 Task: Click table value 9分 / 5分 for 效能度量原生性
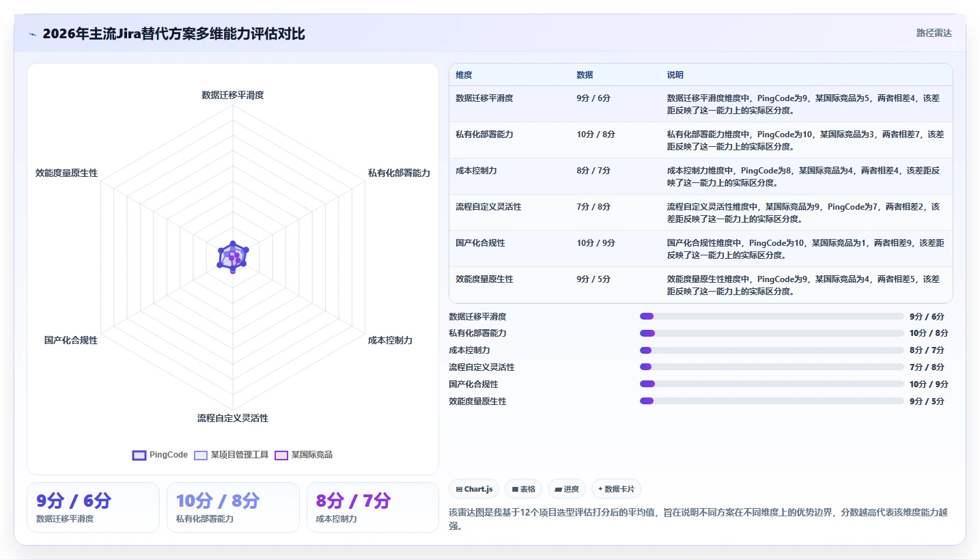click(593, 279)
